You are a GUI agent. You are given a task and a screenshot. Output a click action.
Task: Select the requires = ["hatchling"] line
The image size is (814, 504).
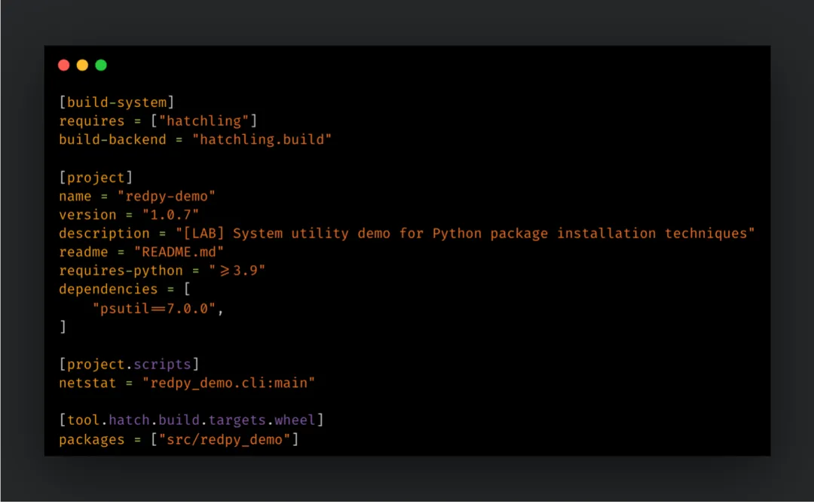158,121
